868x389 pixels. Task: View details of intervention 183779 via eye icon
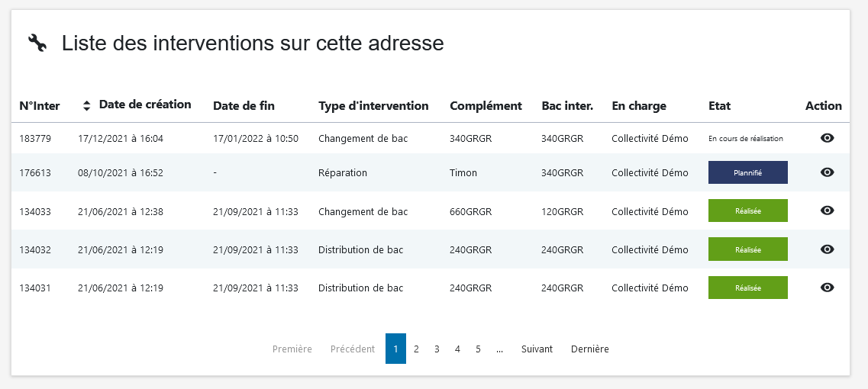coord(827,138)
